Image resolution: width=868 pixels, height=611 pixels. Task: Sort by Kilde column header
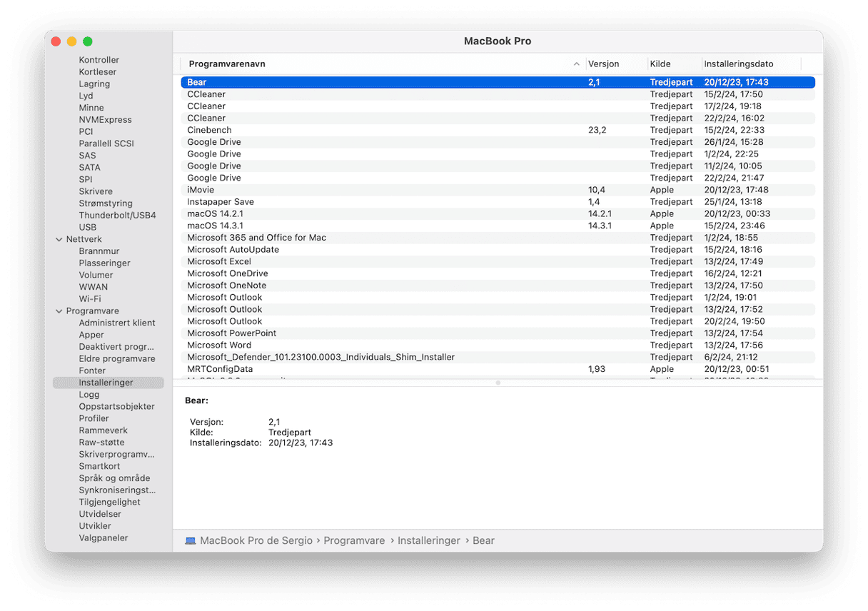click(660, 64)
